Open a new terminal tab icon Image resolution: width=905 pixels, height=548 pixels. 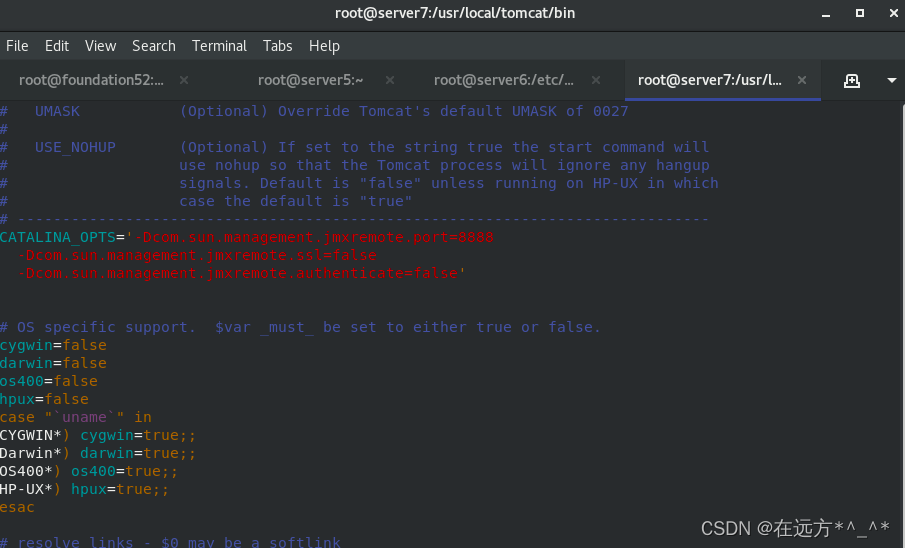pyautogui.click(x=851, y=81)
